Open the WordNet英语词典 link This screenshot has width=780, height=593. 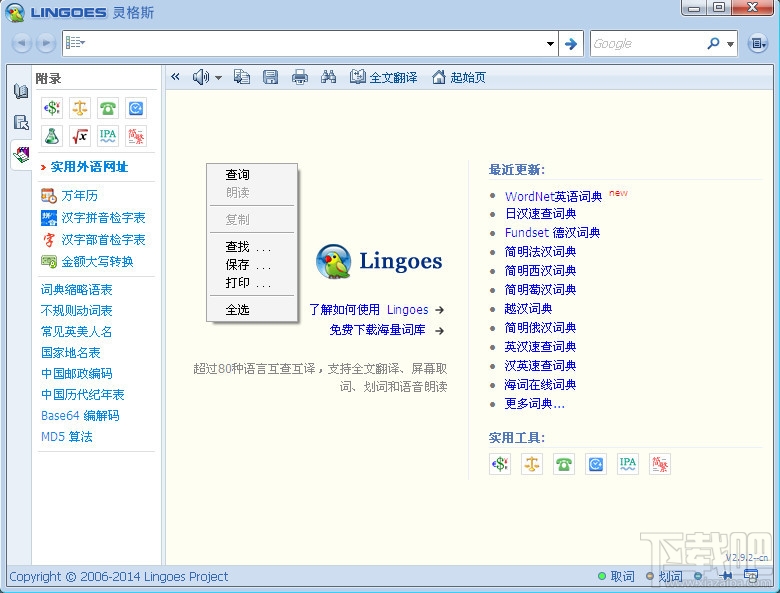tap(553, 196)
